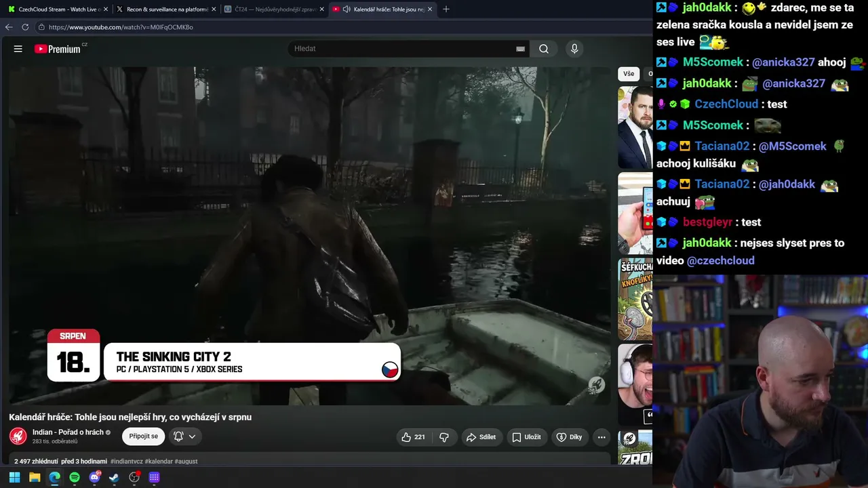Viewport: 868px width, 488px height.
Task: Open Steam from the taskbar
Action: click(114, 477)
